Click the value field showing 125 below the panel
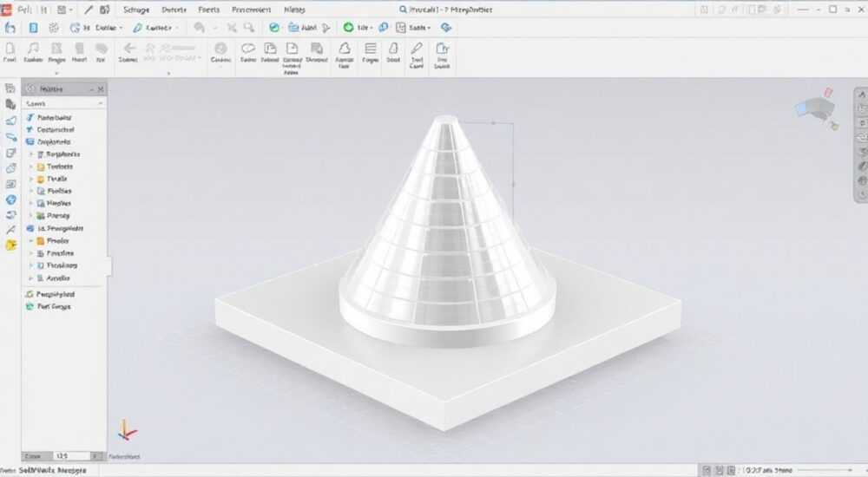 click(x=72, y=456)
